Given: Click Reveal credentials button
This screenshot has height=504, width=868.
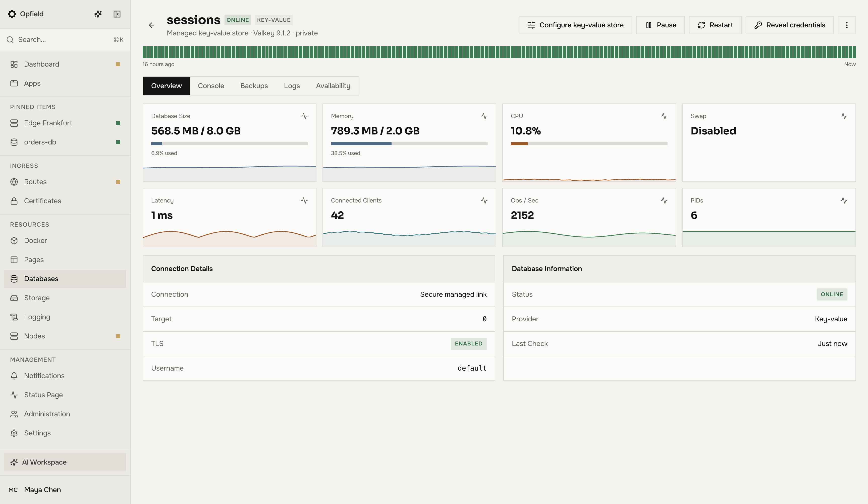Looking at the screenshot, I should pyautogui.click(x=789, y=25).
